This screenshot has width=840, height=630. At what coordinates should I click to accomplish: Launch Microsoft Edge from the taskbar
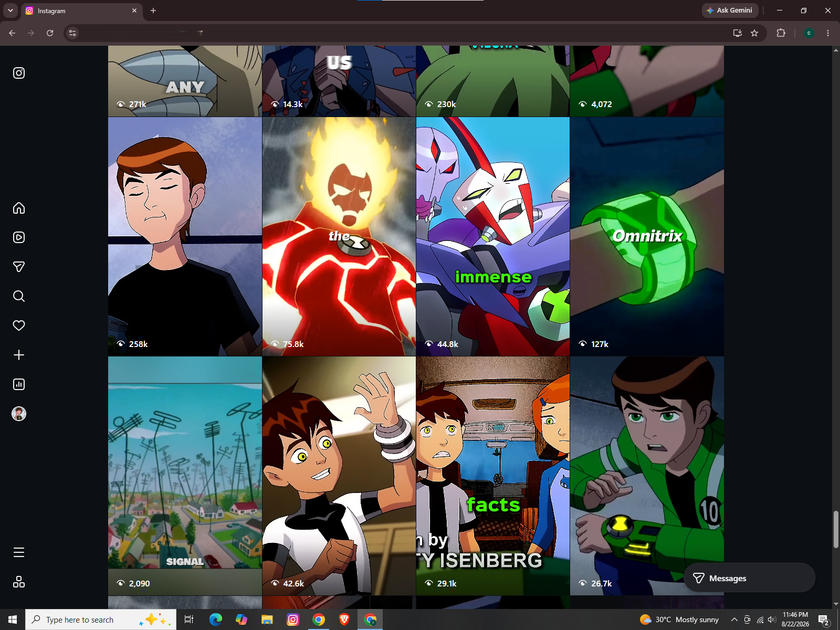(215, 619)
